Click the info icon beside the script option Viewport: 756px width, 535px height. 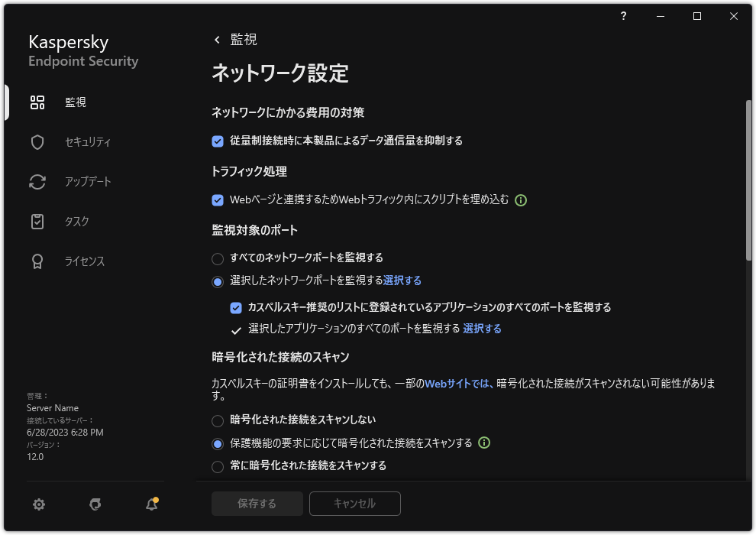coord(522,200)
